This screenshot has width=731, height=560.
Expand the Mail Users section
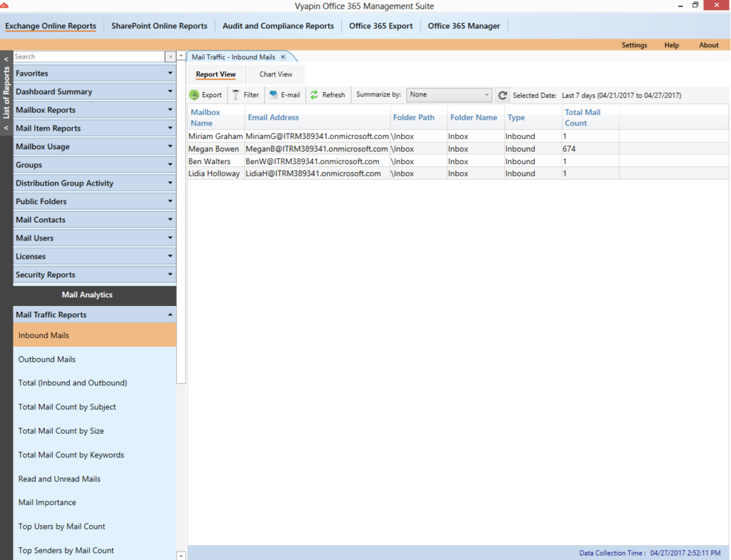pos(95,238)
